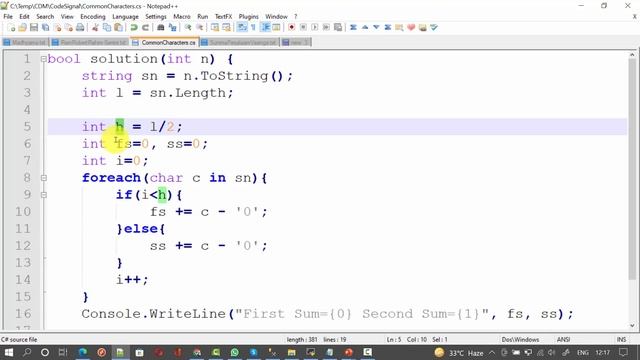Open the Run menu
The image size is (640, 360).
point(202,16)
